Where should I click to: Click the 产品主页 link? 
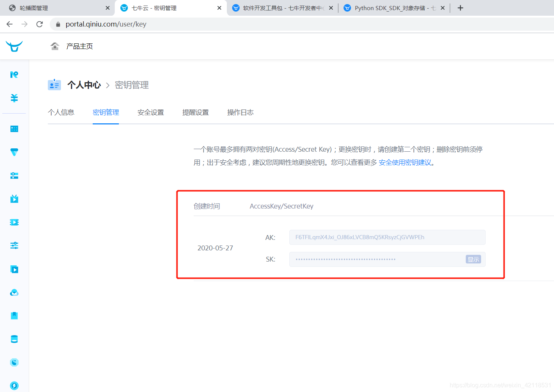(x=80, y=46)
